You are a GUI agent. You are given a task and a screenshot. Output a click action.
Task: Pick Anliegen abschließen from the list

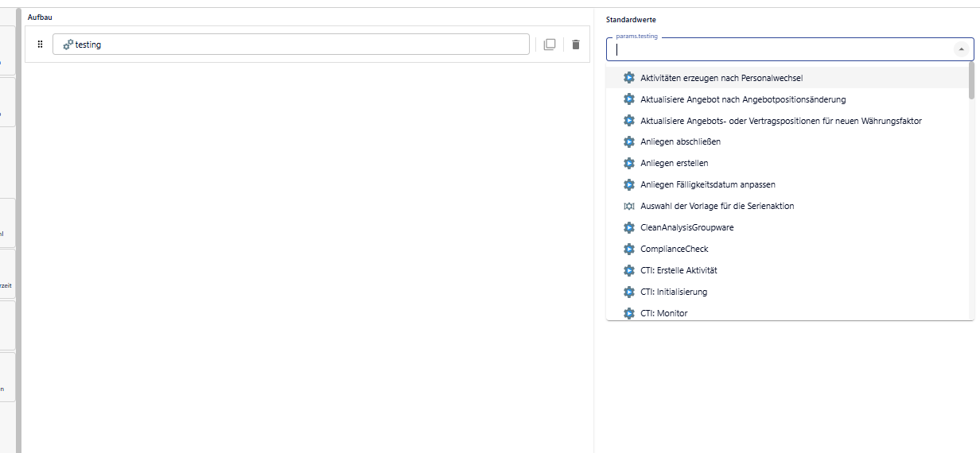pyautogui.click(x=680, y=141)
